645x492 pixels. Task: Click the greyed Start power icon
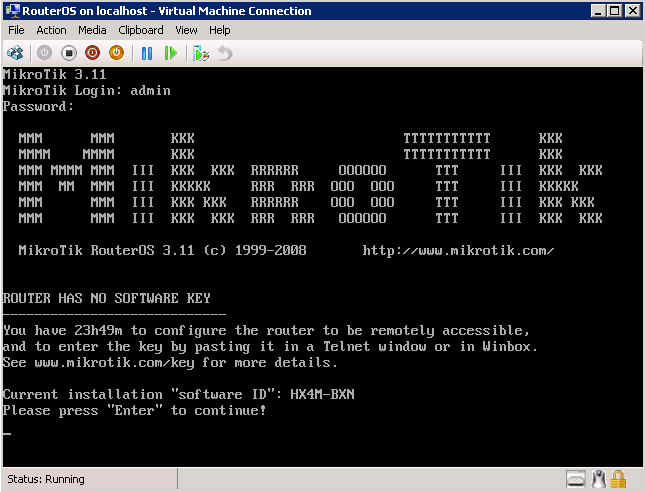click(44, 53)
